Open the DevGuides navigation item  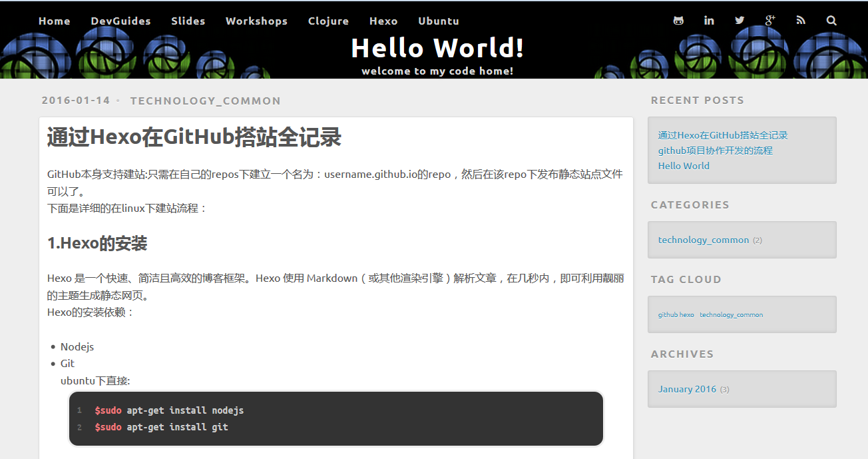(x=120, y=21)
